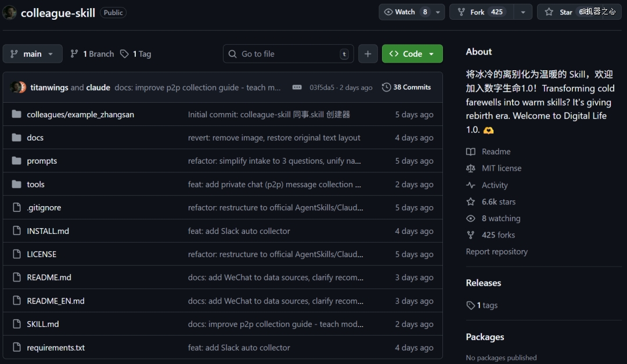Viewport: 627px width, 364px height.
Task: Expand the main branch dropdown
Action: 33,54
